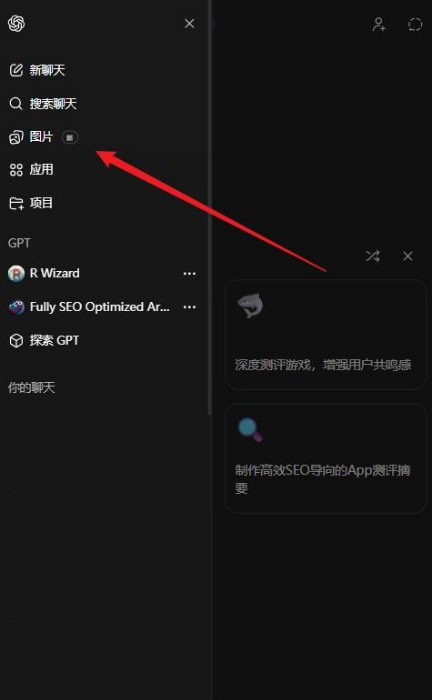Image resolution: width=432 pixels, height=700 pixels.
Task: Click the badge next to 图片
Action: point(70,137)
